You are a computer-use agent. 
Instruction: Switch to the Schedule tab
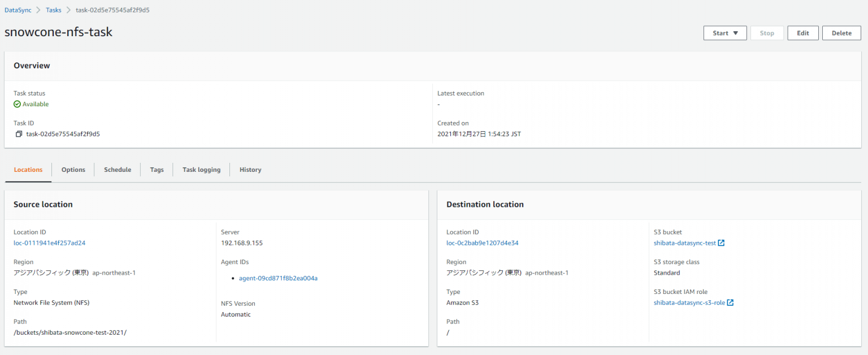[x=117, y=170]
